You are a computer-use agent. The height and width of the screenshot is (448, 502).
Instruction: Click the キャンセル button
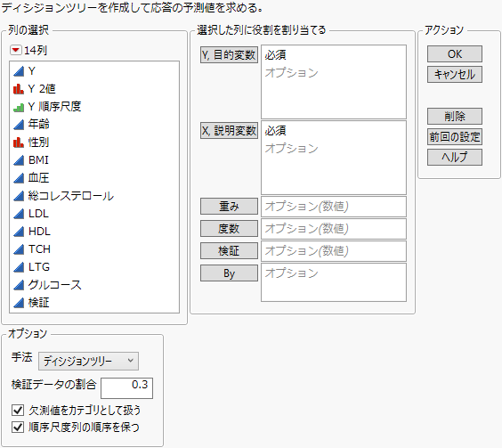(455, 74)
